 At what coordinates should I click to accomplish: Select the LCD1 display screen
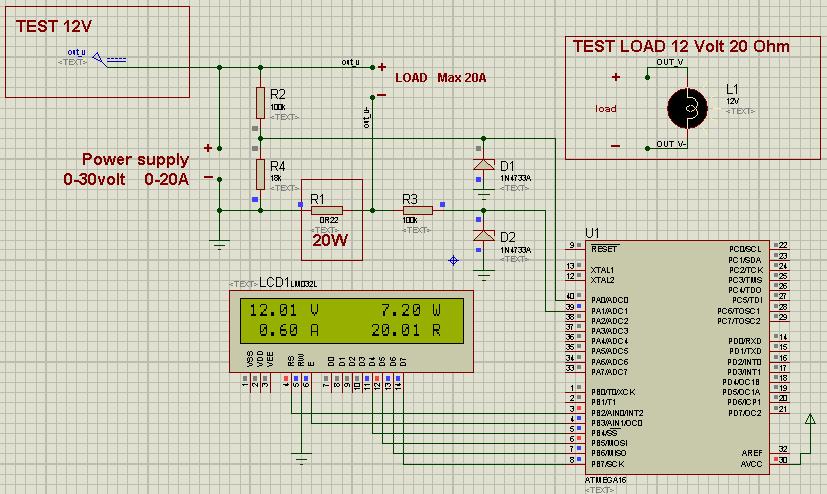click(343, 319)
